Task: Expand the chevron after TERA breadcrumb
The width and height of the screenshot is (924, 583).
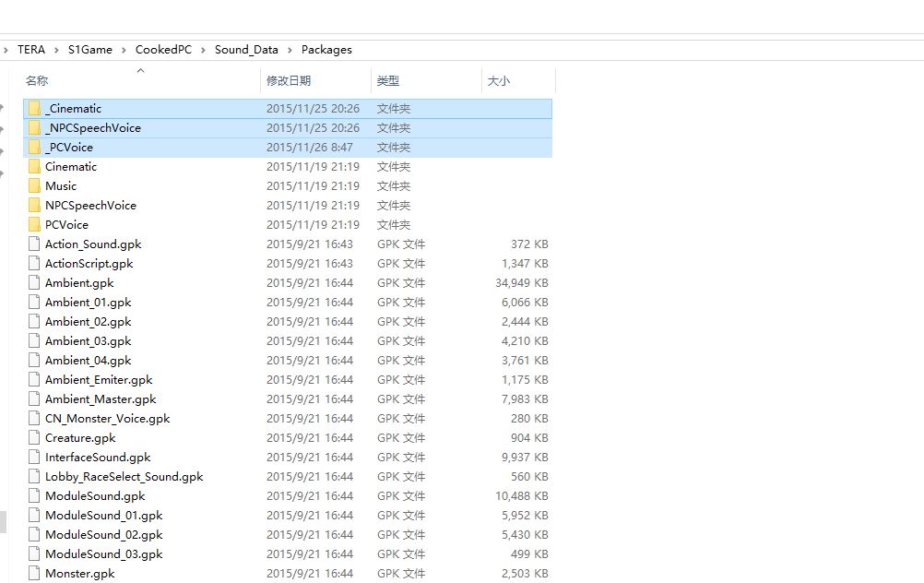Action: pyautogui.click(x=56, y=50)
